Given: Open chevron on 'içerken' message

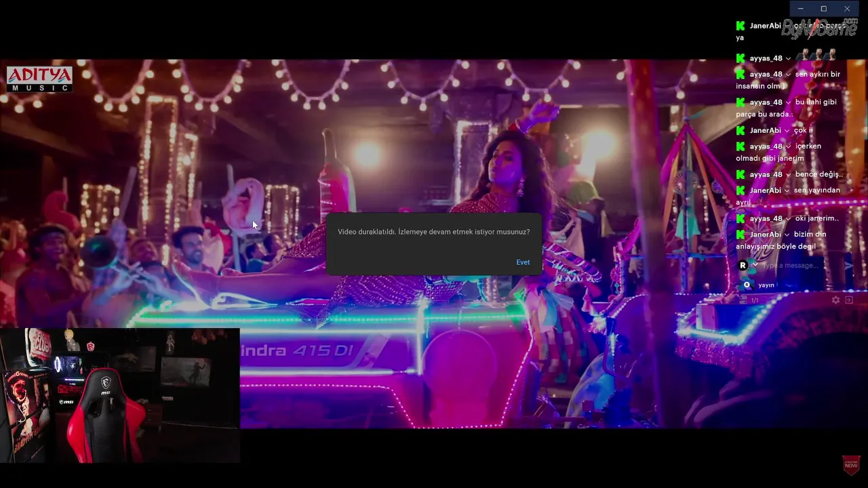Looking at the screenshot, I should click(x=788, y=146).
